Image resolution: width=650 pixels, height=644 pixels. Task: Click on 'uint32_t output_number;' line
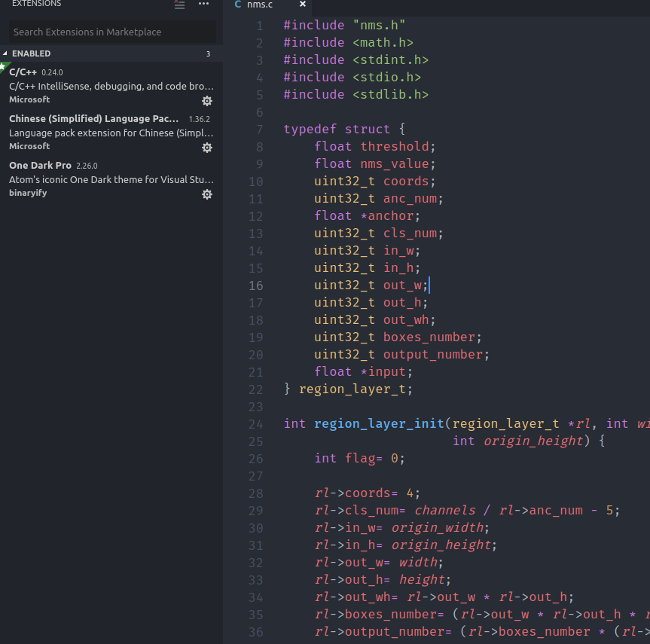coord(401,355)
